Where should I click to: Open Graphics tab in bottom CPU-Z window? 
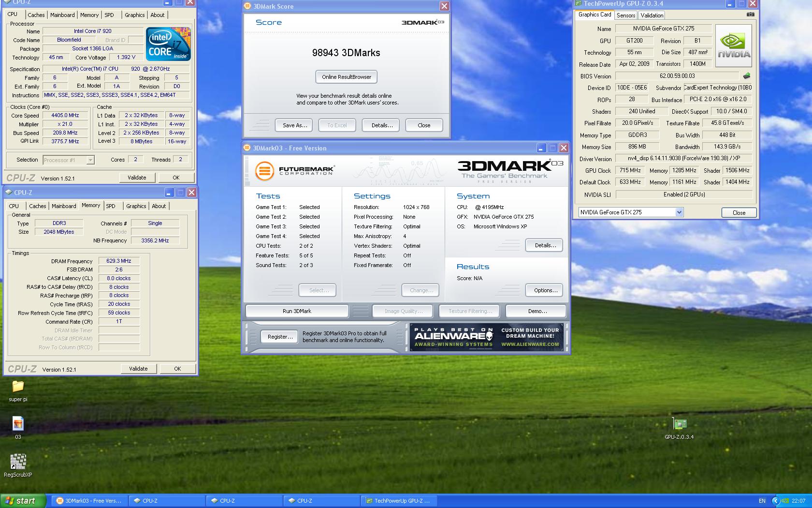136,206
